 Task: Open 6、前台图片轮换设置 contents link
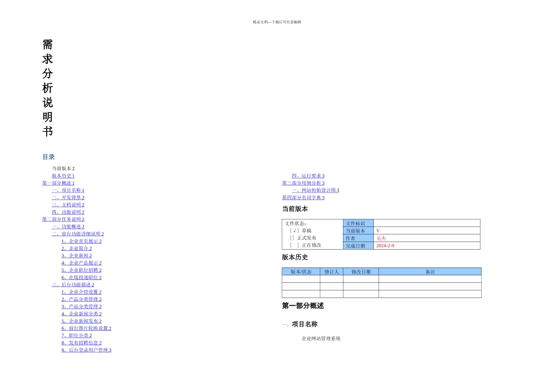86,328
